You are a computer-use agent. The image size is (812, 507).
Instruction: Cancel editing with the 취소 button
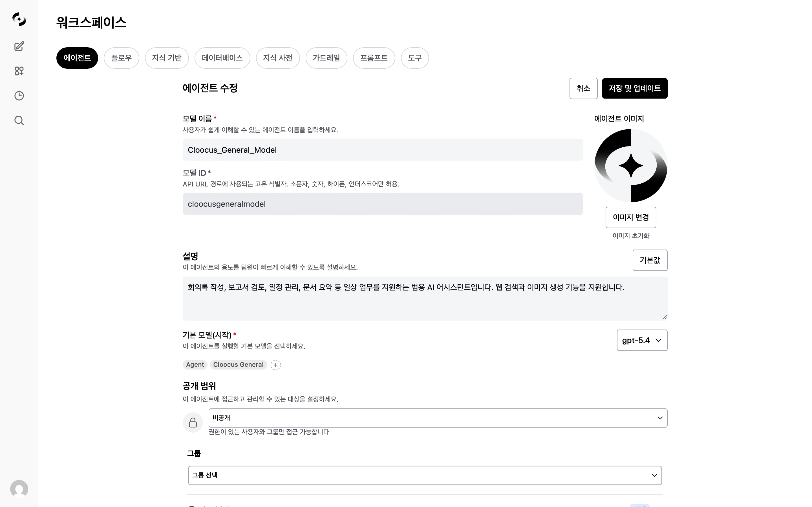(583, 88)
